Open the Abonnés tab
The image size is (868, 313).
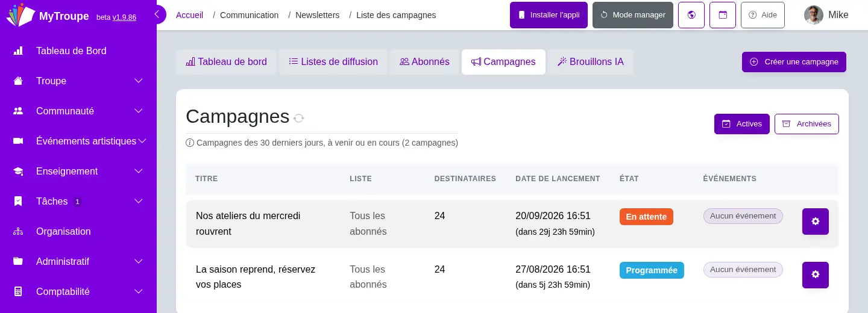coord(424,62)
